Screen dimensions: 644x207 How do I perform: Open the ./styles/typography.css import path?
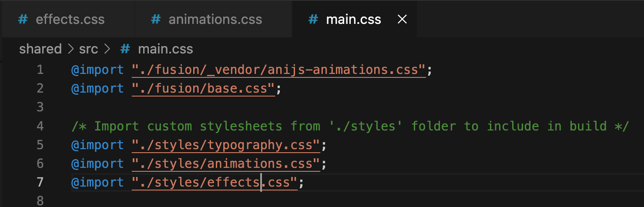pos(226,145)
